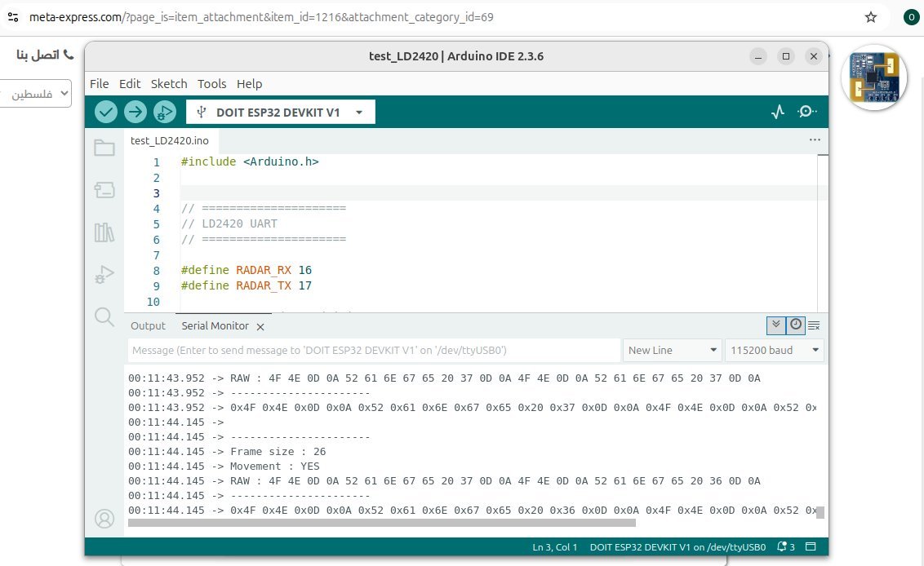Minimize the Arduino IDE window

[758, 56]
